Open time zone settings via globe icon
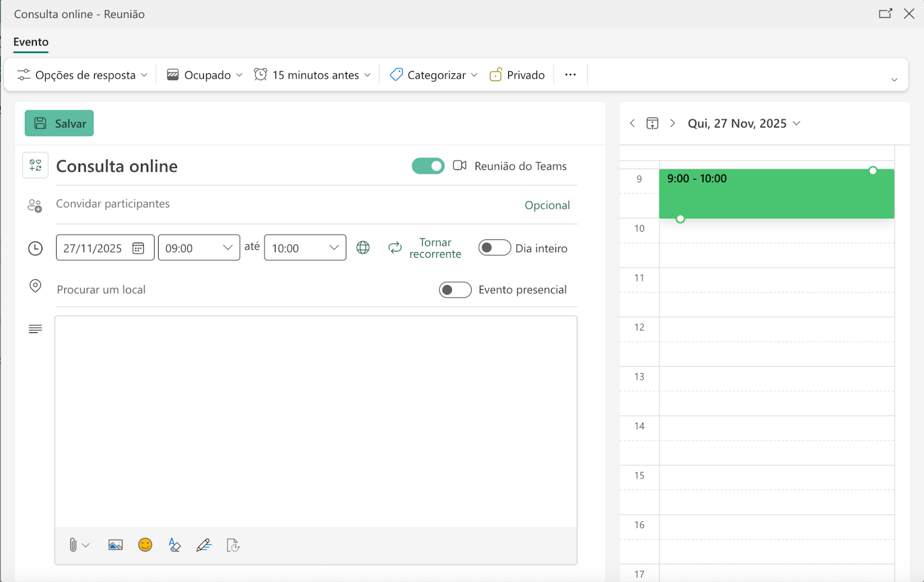 click(363, 247)
